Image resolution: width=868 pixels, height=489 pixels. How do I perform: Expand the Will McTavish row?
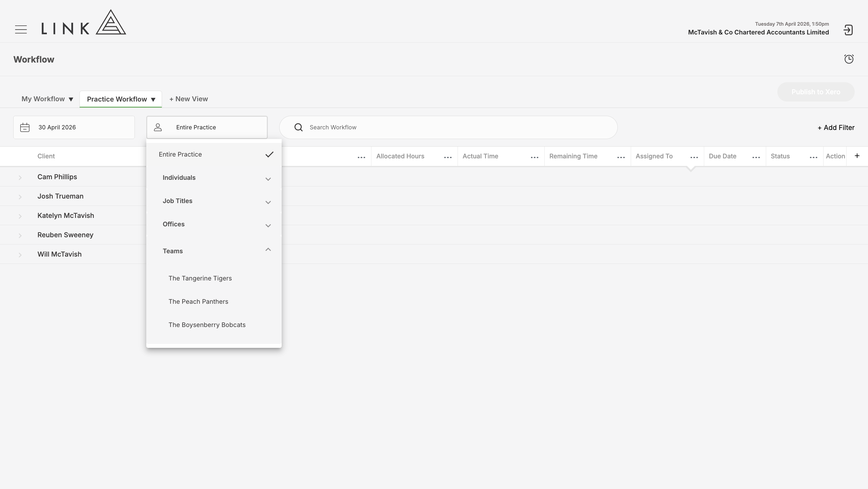(20, 255)
